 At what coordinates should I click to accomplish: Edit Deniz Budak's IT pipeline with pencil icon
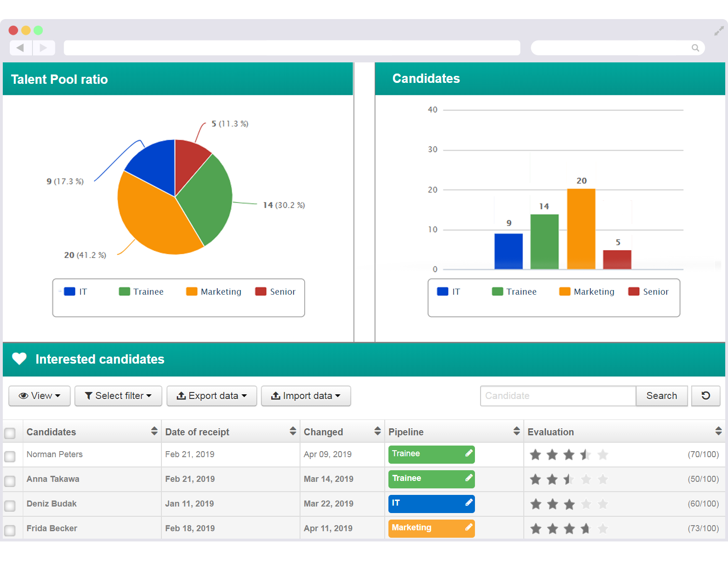tap(469, 503)
